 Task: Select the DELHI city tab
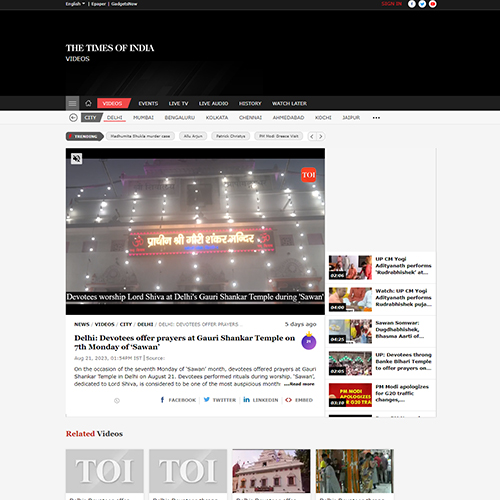click(x=115, y=118)
